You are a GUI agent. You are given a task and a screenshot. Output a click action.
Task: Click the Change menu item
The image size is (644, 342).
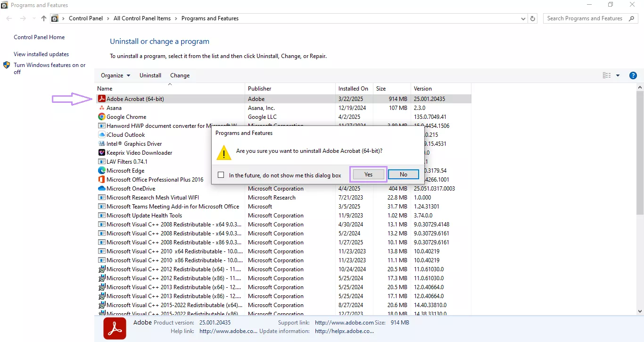[x=180, y=75]
